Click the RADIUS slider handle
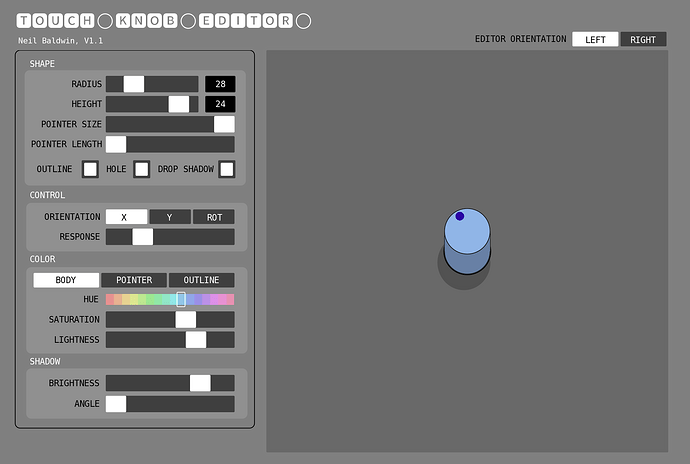This screenshot has height=464, width=690. point(134,84)
